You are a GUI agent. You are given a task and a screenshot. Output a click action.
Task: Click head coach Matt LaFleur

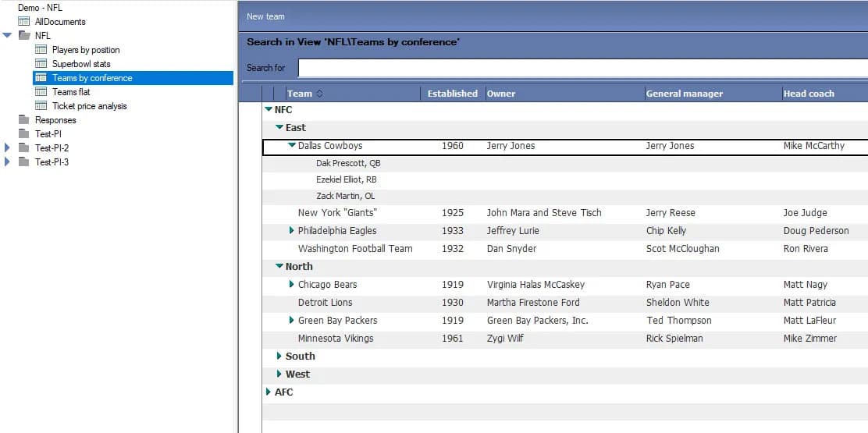[x=811, y=320]
